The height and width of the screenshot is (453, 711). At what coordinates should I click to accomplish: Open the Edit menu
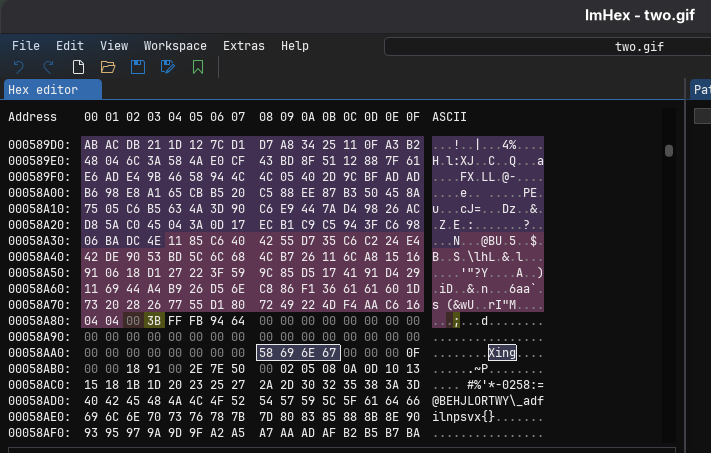coord(70,46)
